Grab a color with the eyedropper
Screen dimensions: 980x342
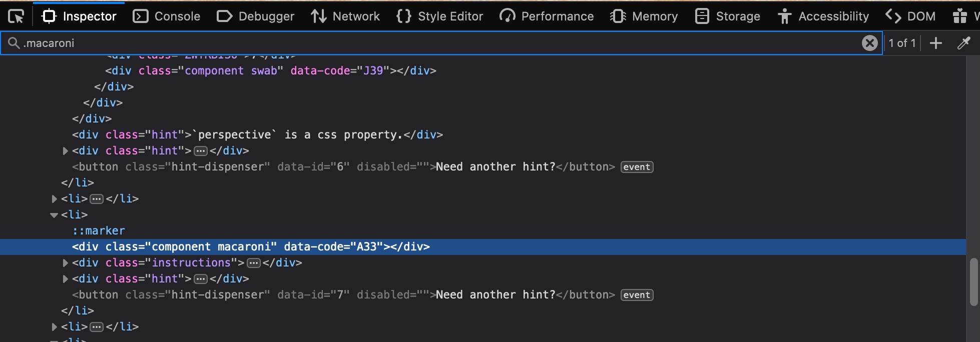(963, 43)
